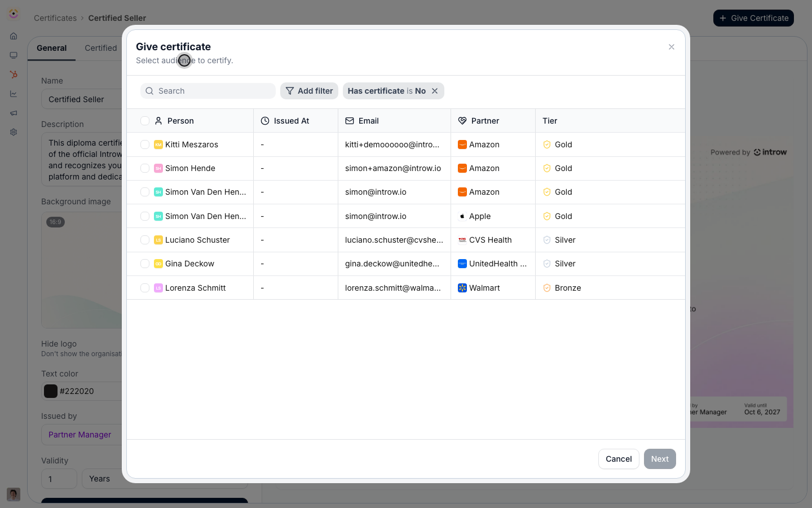Check the Lorenza Schmitt row checkbox
This screenshot has height=508, width=812.
click(x=145, y=288)
